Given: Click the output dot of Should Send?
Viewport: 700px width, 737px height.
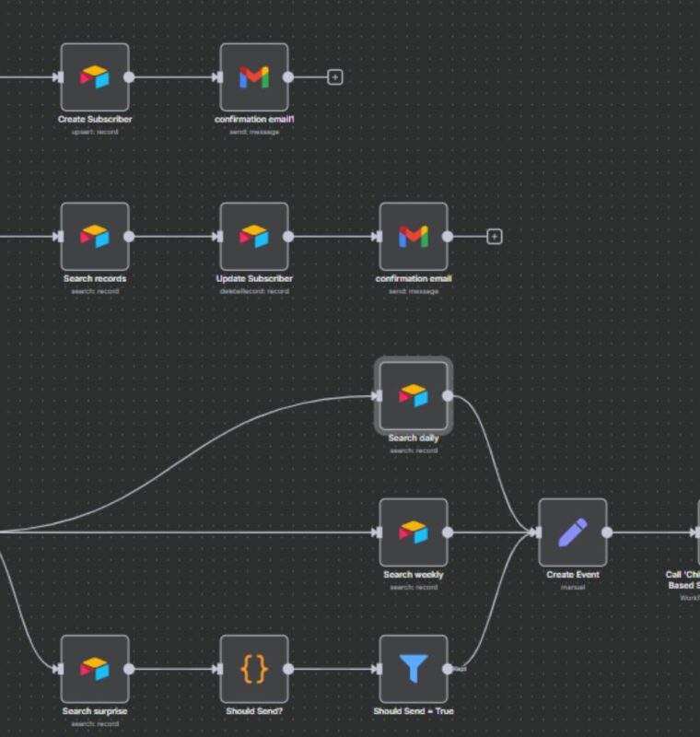Looking at the screenshot, I should click(288, 669).
